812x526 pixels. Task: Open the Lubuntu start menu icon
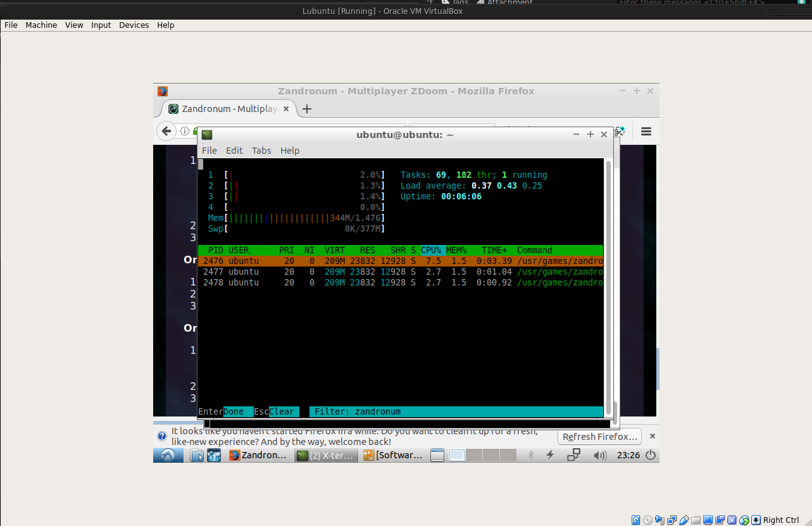coord(168,455)
